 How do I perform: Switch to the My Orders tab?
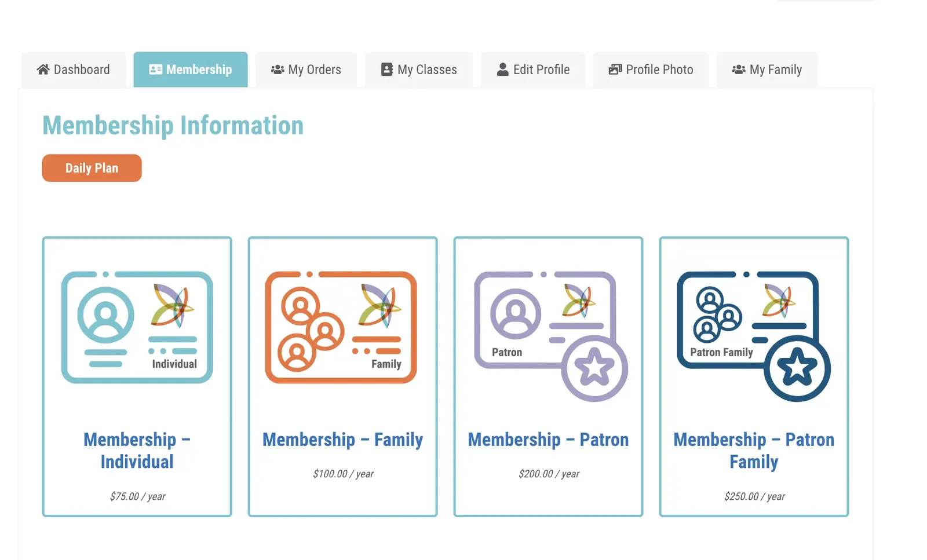[x=306, y=69]
